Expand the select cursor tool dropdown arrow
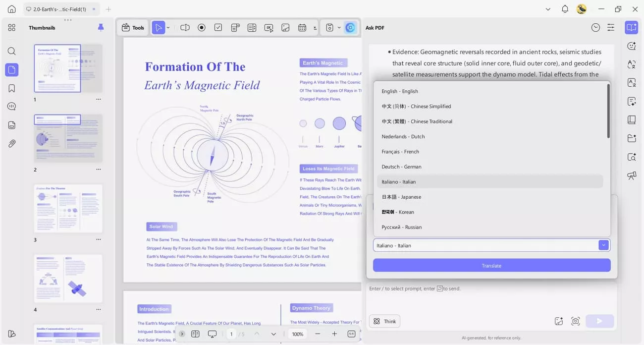Screen dimensions: 644x345 (168, 28)
